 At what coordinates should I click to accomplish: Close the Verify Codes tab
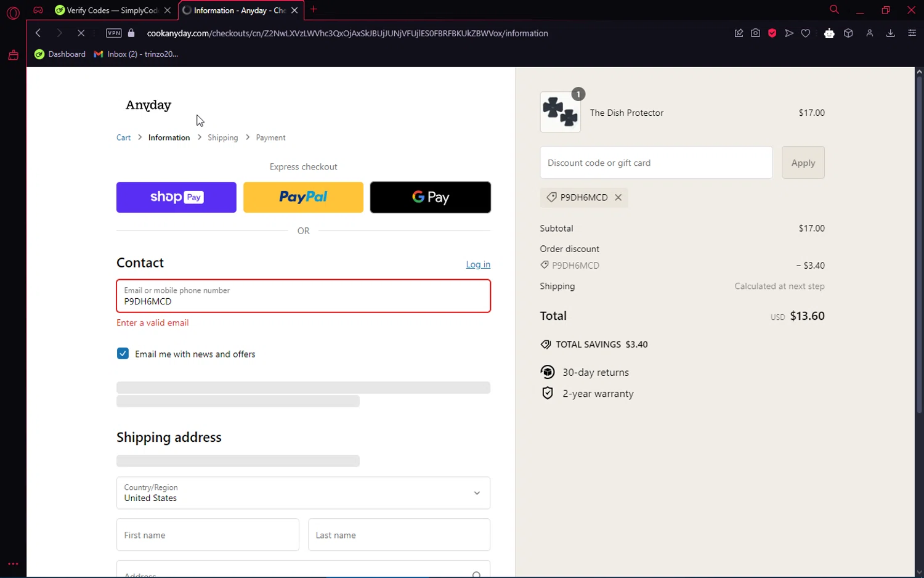168,10
